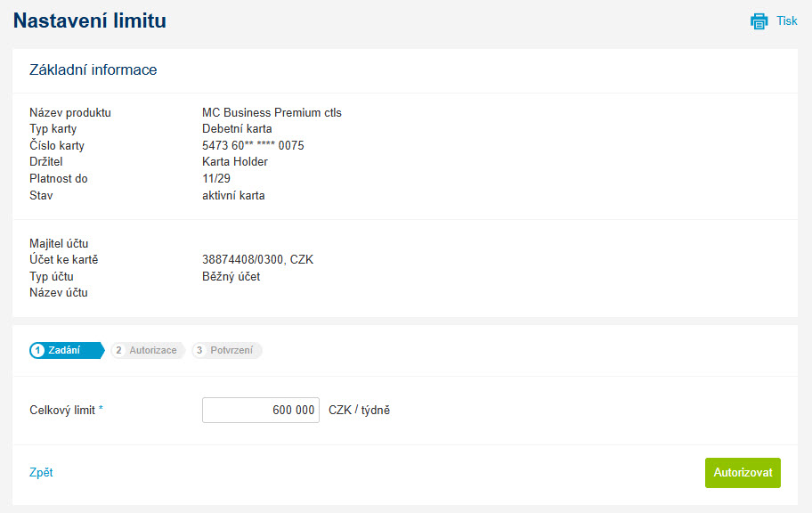Go back via the Zpět link
This screenshot has width=812, height=513.
click(x=41, y=473)
